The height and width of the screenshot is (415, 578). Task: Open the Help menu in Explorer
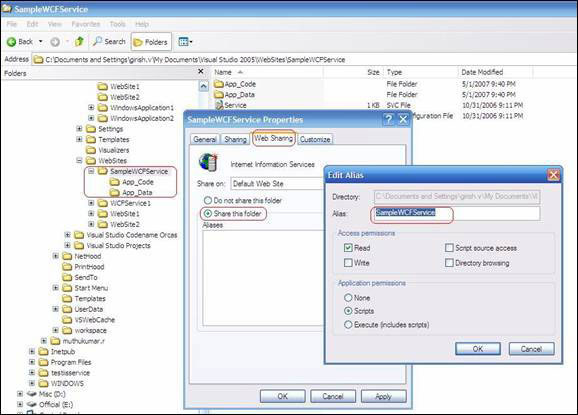tap(142, 24)
